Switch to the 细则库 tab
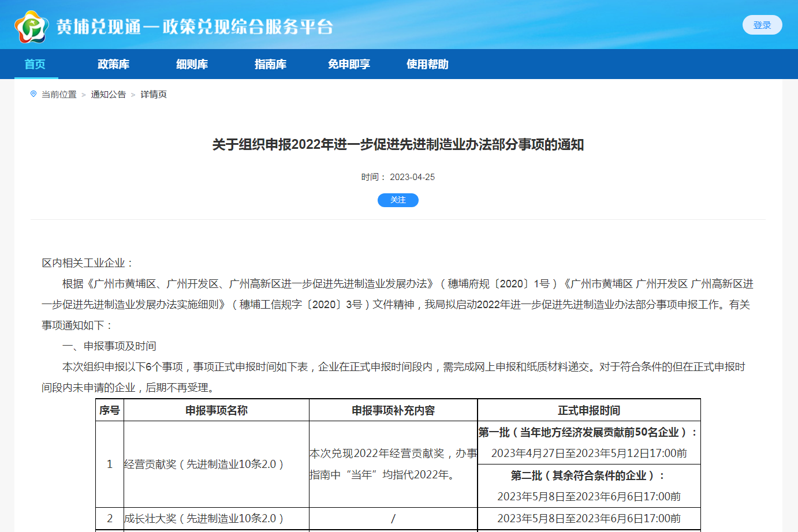The width and height of the screenshot is (798, 532). pyautogui.click(x=192, y=64)
